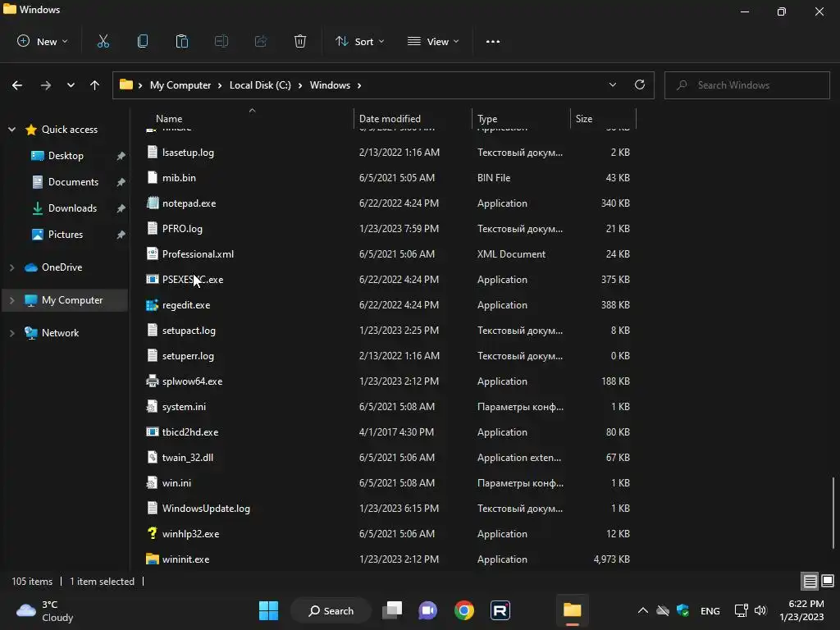Open the Chat app on taskbar
The image size is (840, 630).
click(428, 610)
